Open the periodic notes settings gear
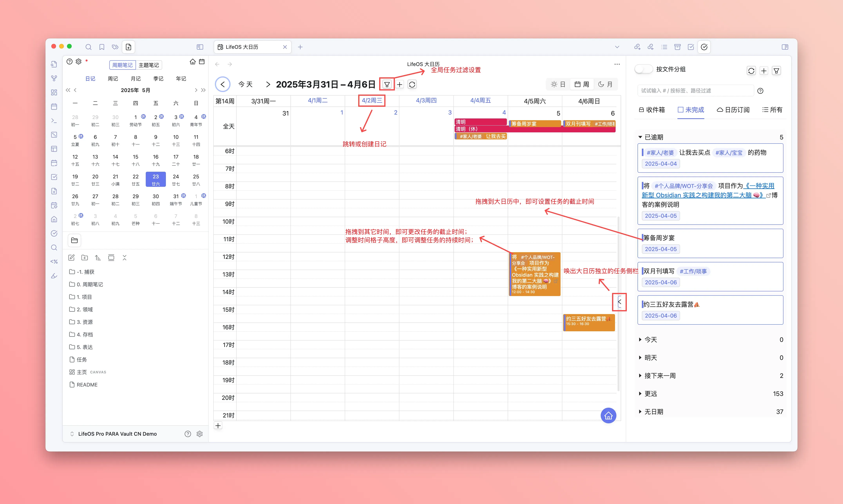This screenshot has height=504, width=843. coord(79,61)
